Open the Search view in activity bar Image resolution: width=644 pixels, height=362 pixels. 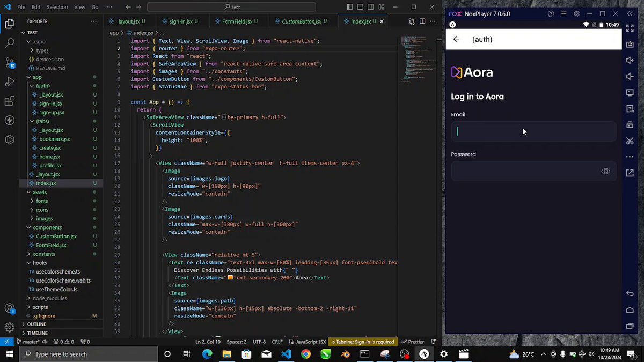[9, 43]
